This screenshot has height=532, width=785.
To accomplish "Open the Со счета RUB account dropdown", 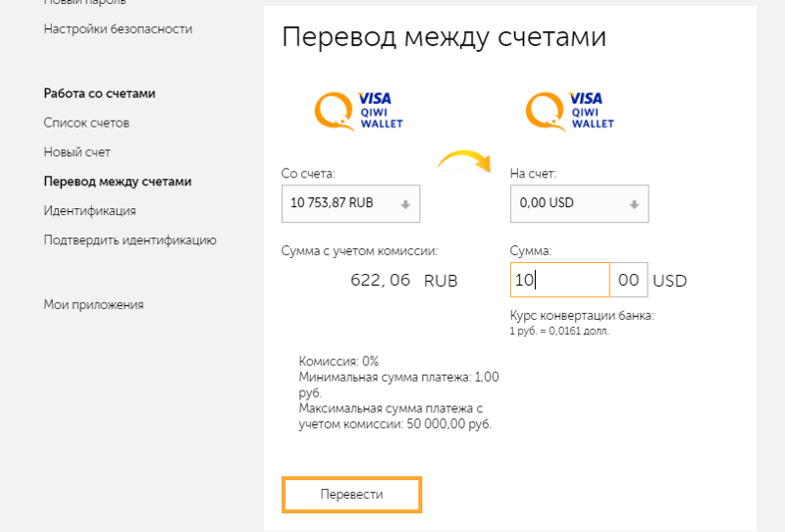I will click(350, 203).
